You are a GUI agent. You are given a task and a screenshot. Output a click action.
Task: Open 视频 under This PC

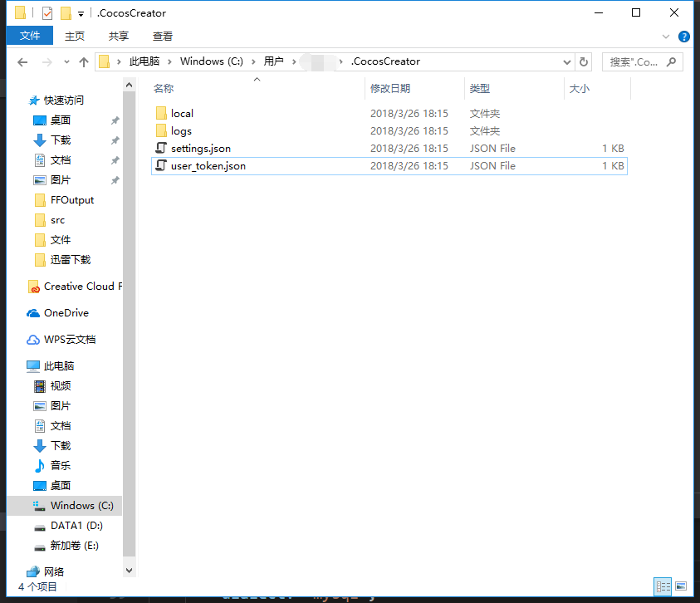61,386
